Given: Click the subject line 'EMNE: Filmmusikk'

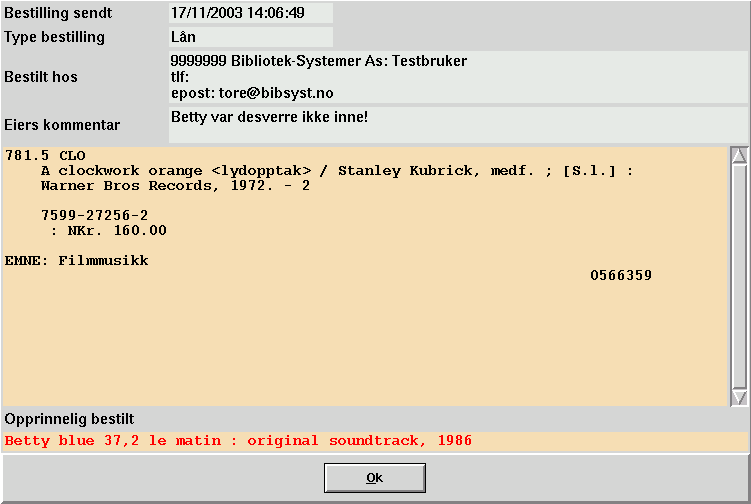Looking at the screenshot, I should click(77, 261).
